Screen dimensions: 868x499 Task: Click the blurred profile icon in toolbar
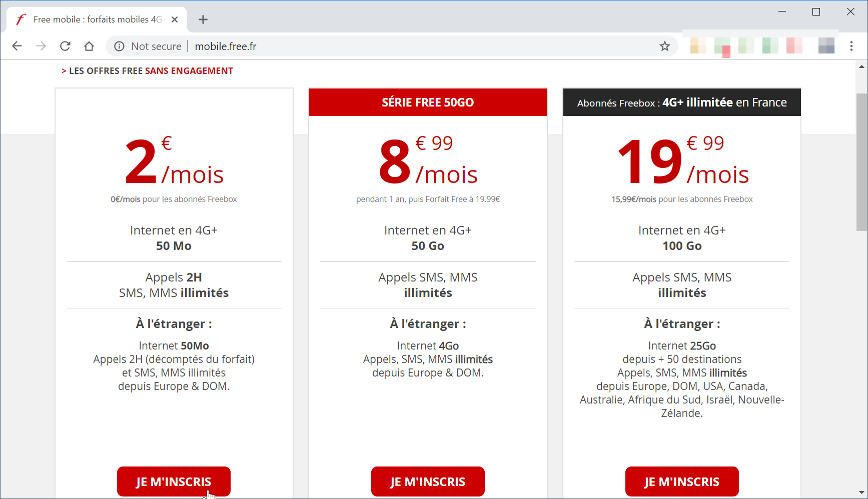[x=826, y=46]
